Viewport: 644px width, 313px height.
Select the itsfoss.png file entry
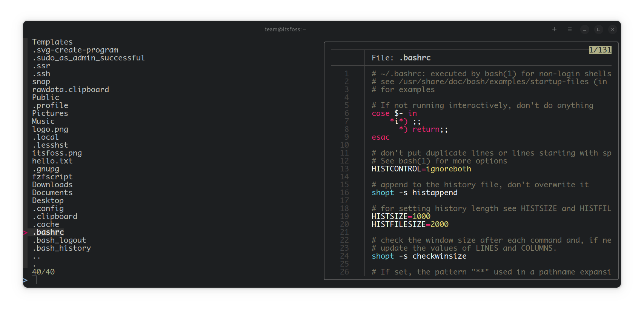(x=57, y=153)
